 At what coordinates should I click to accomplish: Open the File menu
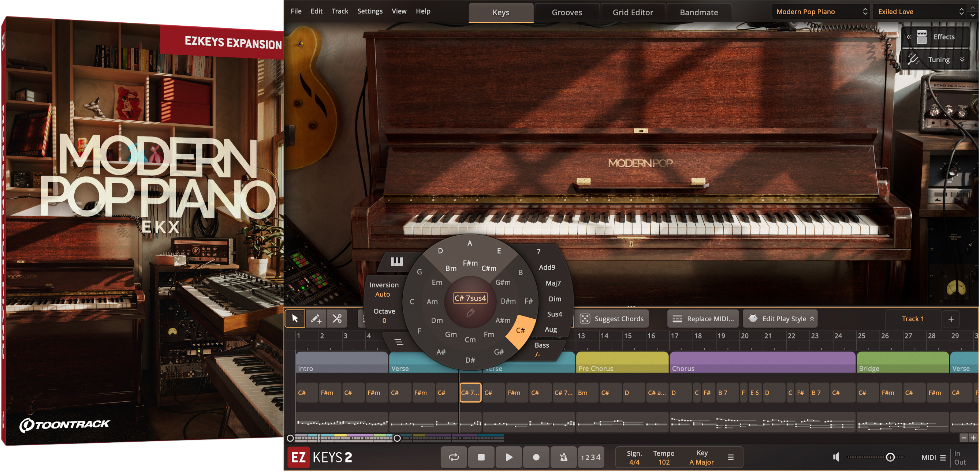point(296,11)
